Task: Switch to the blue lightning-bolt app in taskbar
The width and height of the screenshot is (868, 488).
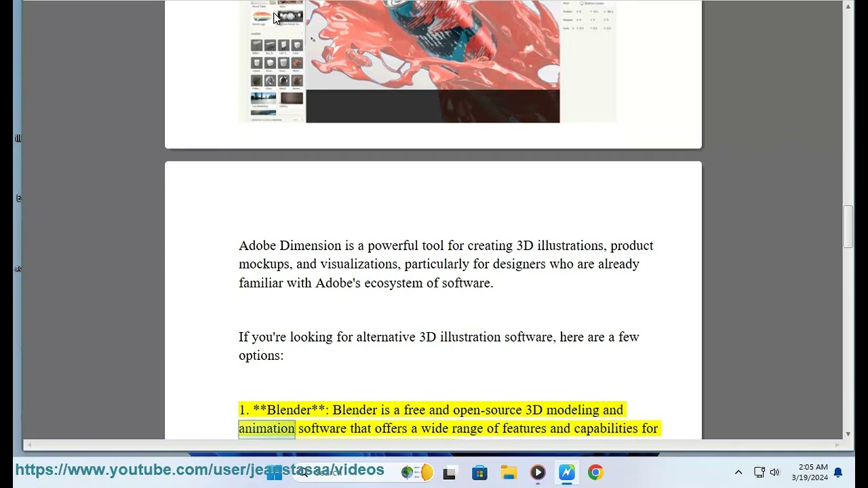Action: pyautogui.click(x=567, y=472)
